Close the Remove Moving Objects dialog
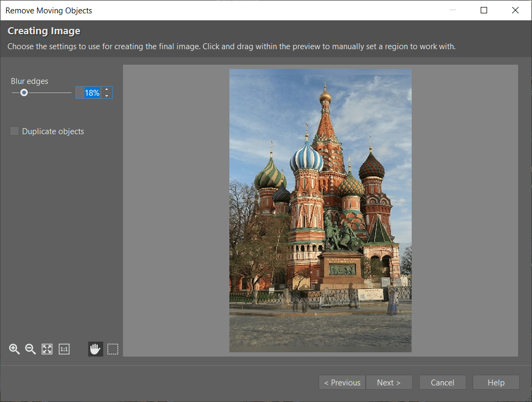The height and width of the screenshot is (402, 532). tap(515, 10)
